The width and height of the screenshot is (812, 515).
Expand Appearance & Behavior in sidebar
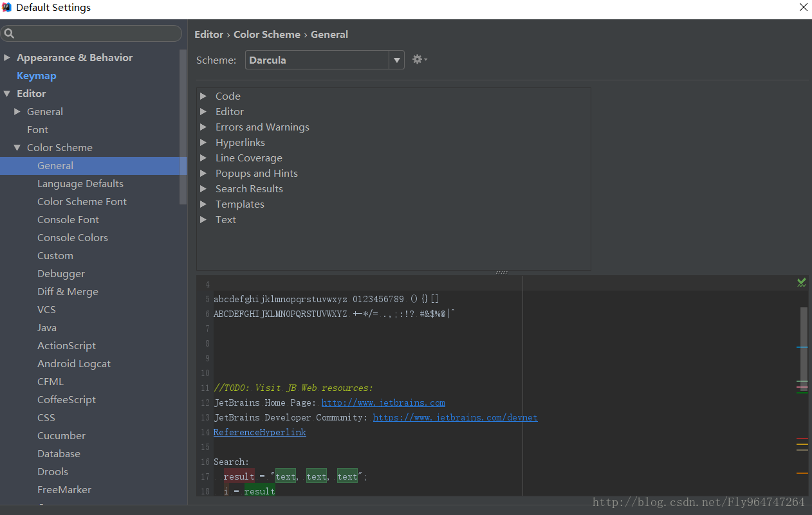(x=7, y=57)
